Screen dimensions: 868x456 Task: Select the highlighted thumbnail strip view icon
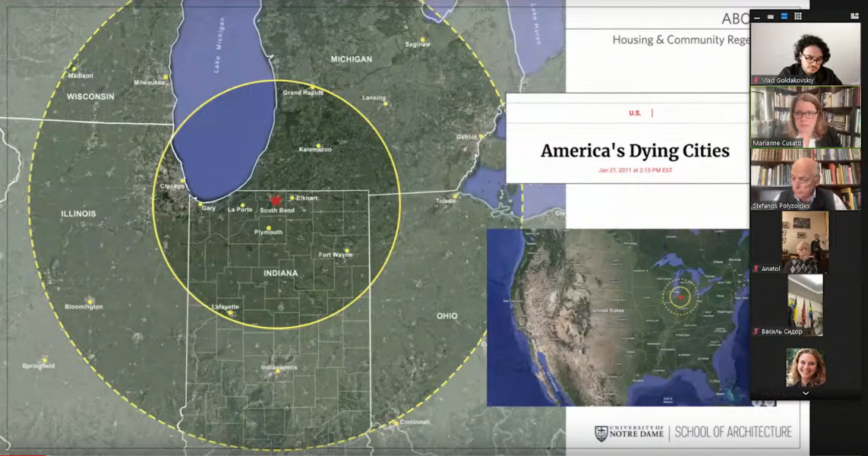point(784,16)
